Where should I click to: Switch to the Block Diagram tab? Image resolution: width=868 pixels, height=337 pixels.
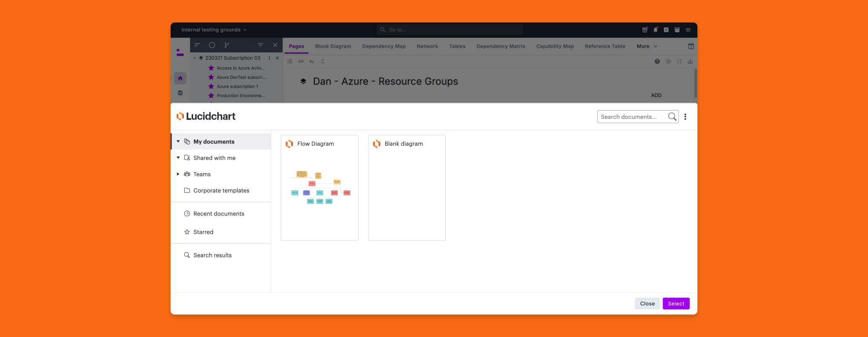[x=333, y=46]
